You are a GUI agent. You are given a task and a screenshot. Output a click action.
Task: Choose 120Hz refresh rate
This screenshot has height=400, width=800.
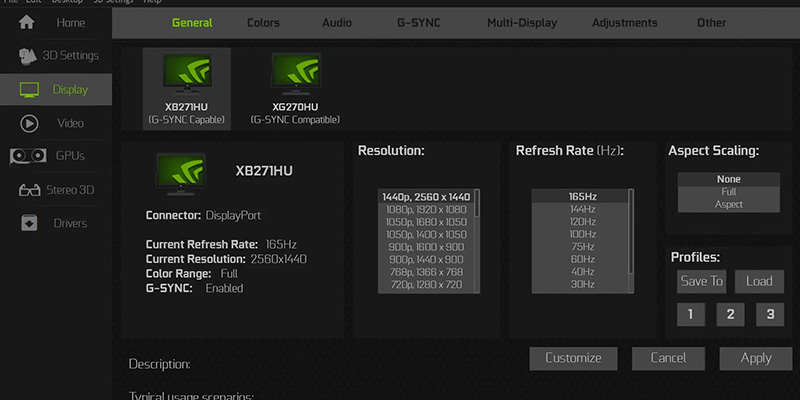(580, 222)
